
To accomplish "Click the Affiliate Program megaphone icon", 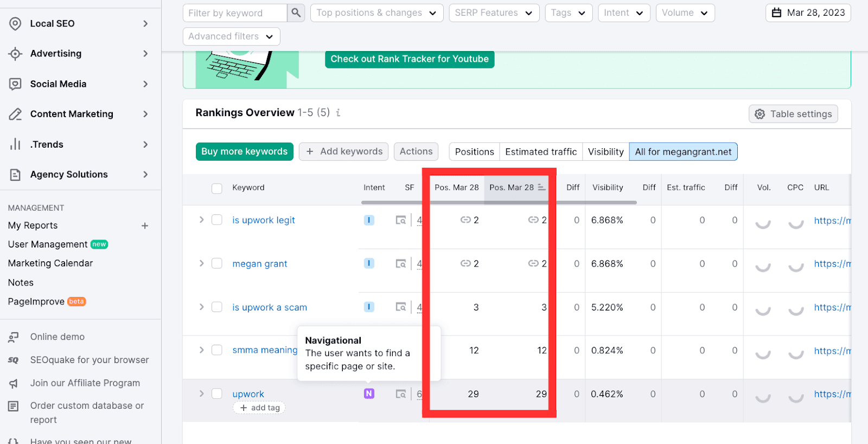I will tap(14, 384).
